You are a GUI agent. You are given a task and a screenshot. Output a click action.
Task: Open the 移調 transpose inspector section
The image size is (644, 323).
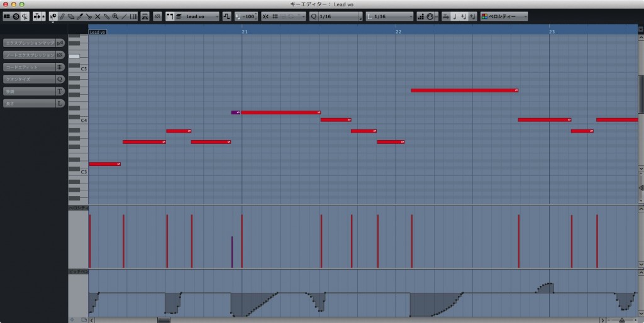(x=30, y=91)
